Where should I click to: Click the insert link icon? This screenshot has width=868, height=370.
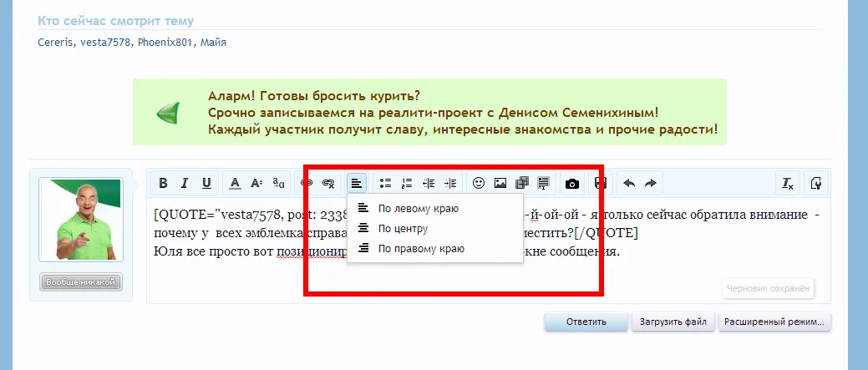click(307, 184)
